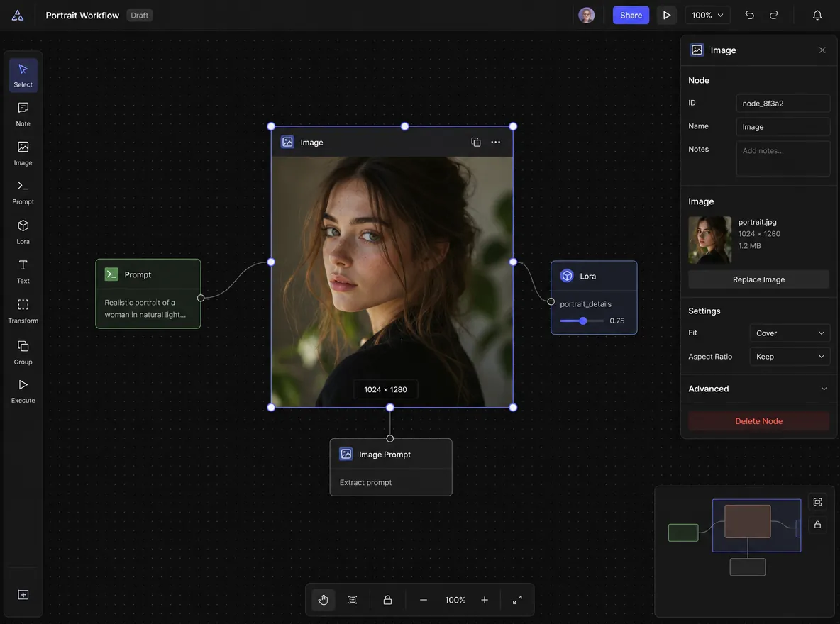This screenshot has width=840, height=624.
Task: Click minimap fit view icon
Action: point(817,502)
